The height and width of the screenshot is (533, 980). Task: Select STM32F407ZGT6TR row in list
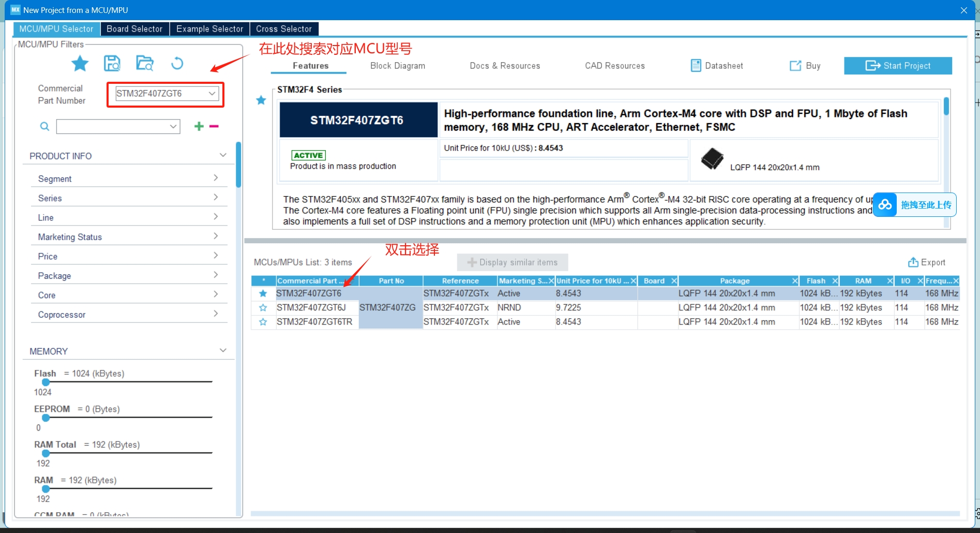click(x=605, y=322)
